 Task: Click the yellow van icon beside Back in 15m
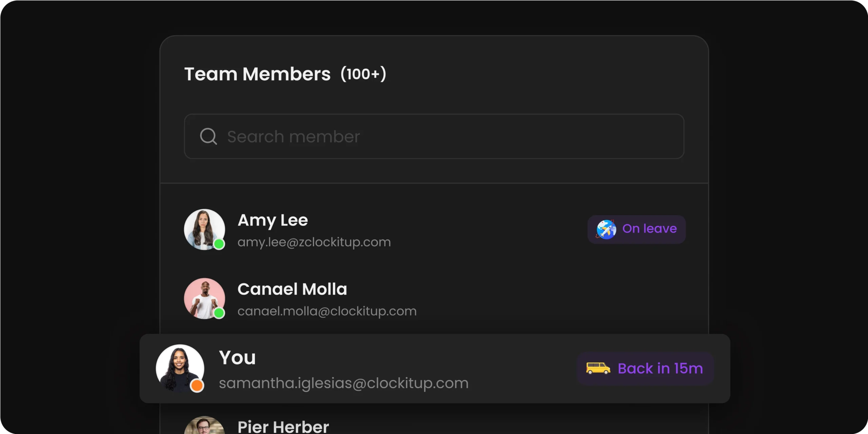(x=598, y=368)
